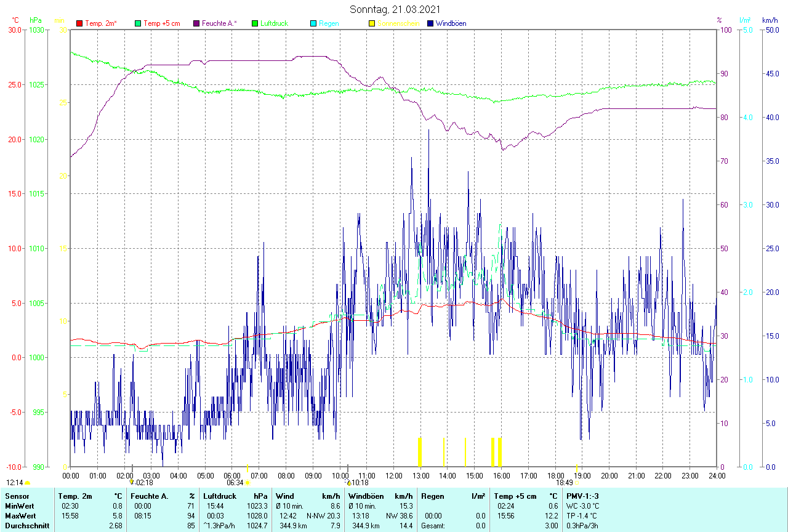Select the moon marker icon beside 10:18

[349, 483]
